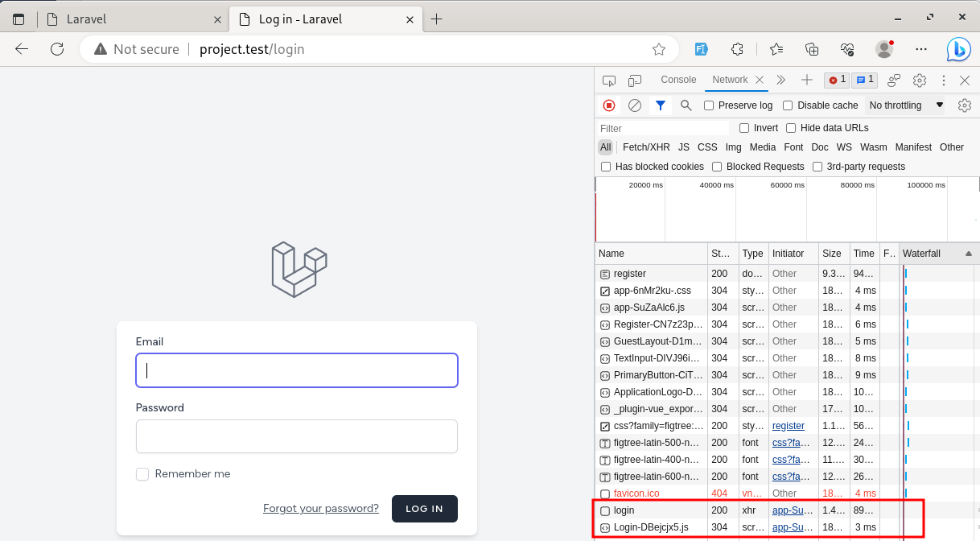The image size is (980, 541).
Task: Show All network request types
Action: tap(606, 147)
